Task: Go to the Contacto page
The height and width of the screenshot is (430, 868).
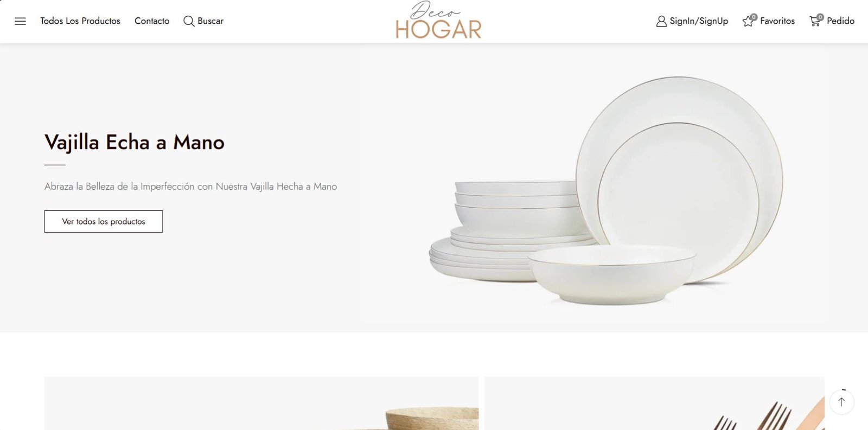Action: (152, 21)
